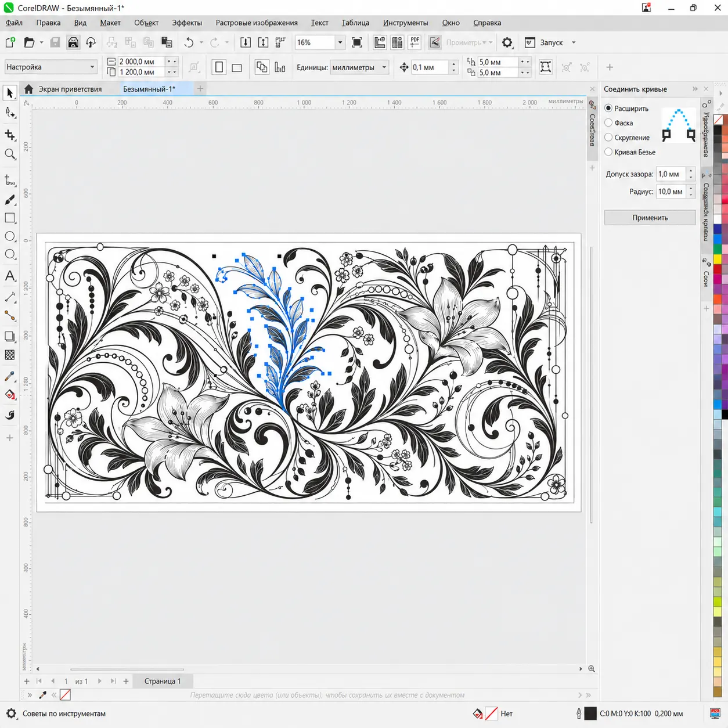The width and height of the screenshot is (728, 728).
Task: Click the Применить button
Action: [650, 218]
